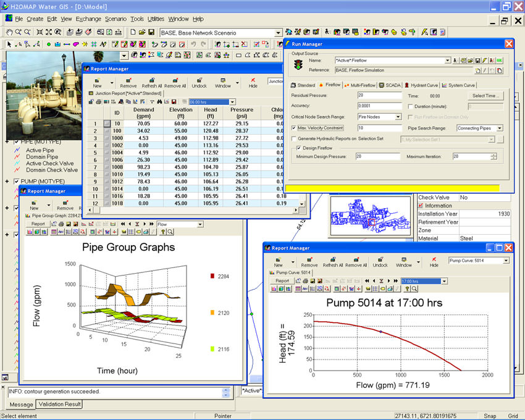Pick the magenta reservoir tool

(x=76, y=44)
